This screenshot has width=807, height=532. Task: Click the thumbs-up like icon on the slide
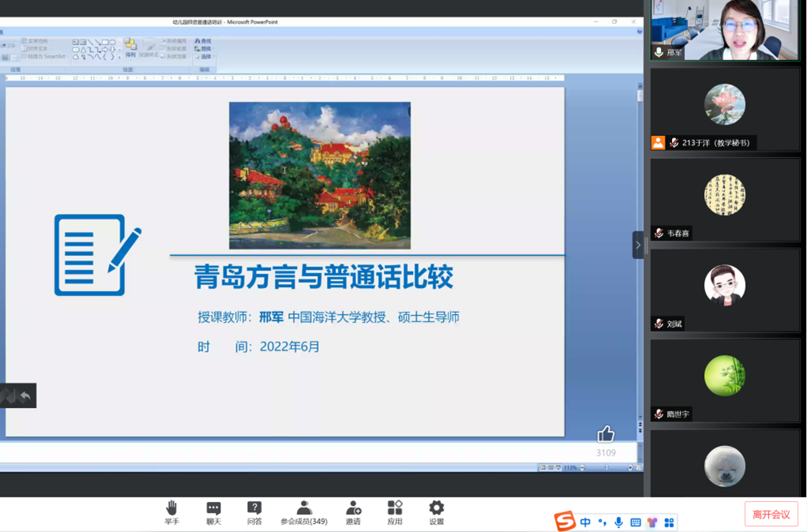pyautogui.click(x=606, y=433)
